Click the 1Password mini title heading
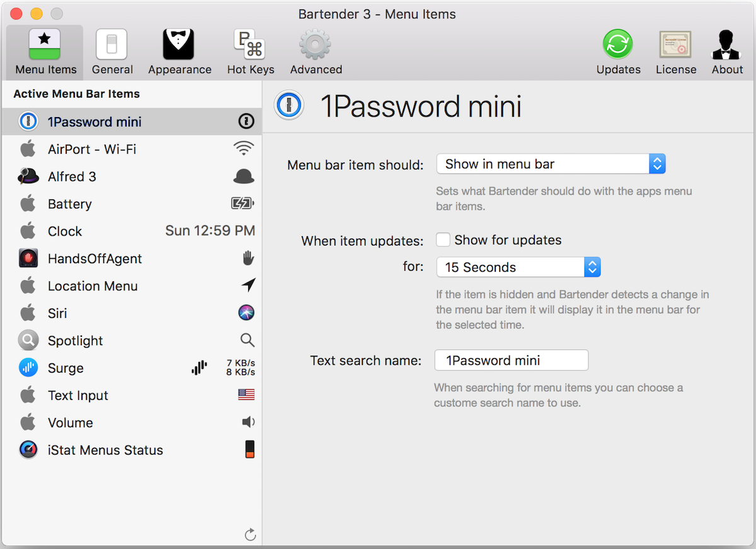 click(x=421, y=106)
